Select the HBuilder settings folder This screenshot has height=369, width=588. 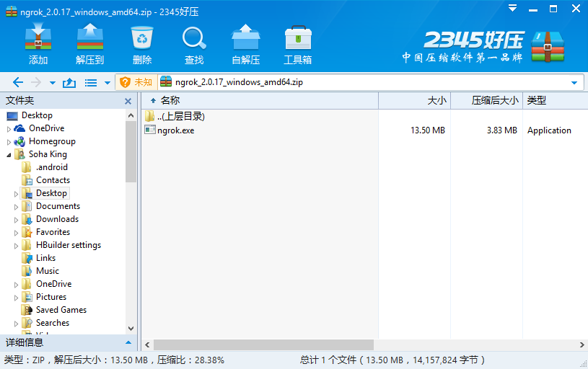coord(69,245)
